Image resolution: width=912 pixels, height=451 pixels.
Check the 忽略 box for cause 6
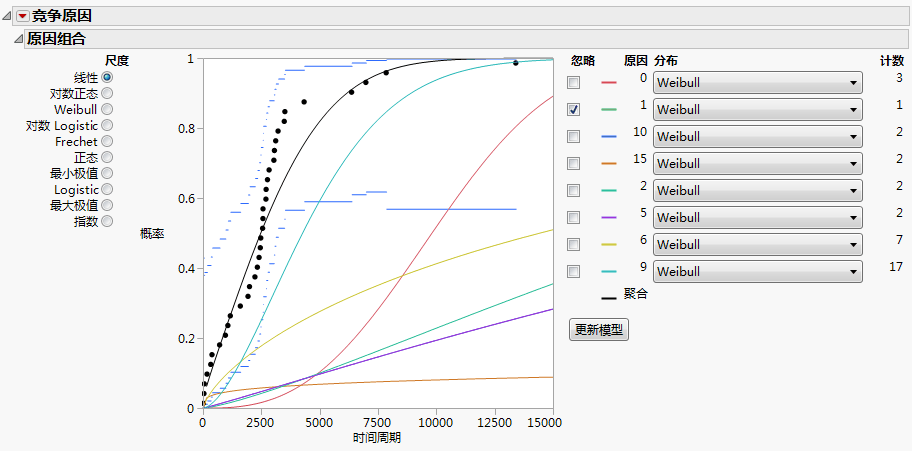573,244
